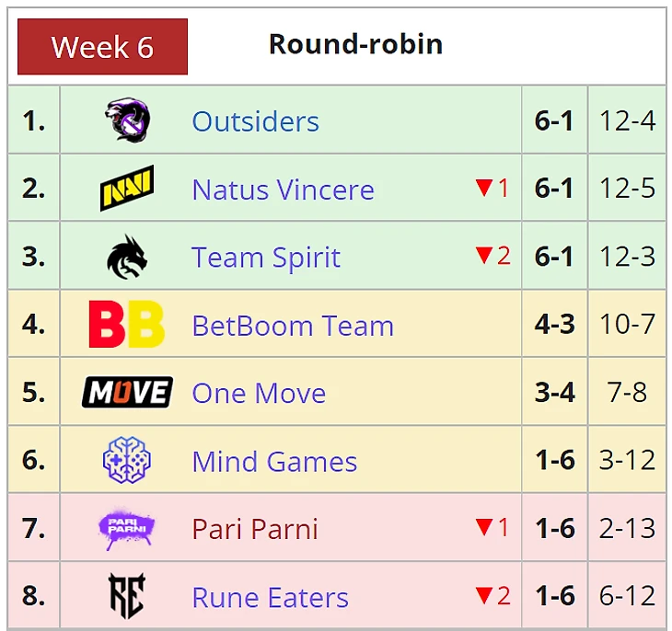The image size is (672, 631).
Task: Click the BetBoom BB logo
Action: (127, 325)
